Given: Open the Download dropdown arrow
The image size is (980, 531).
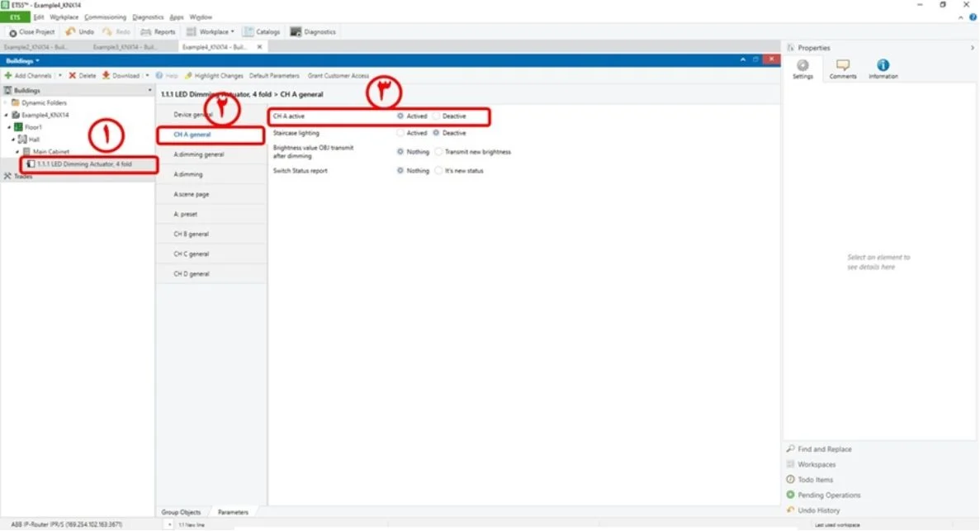Looking at the screenshot, I should (147, 76).
